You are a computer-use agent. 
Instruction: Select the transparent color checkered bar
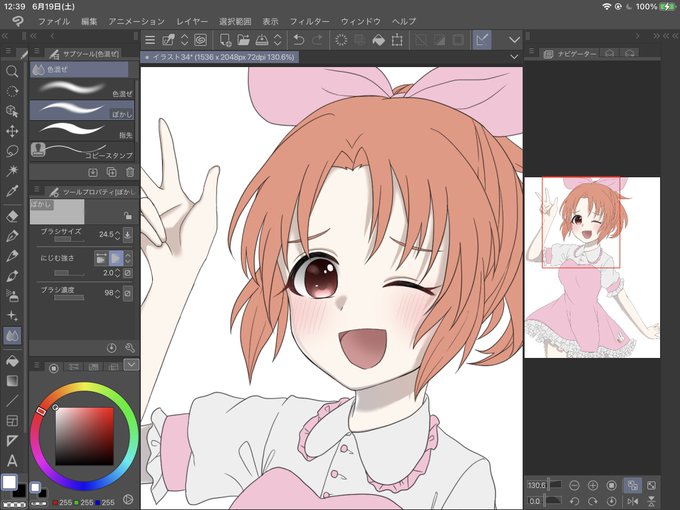(x=14, y=504)
